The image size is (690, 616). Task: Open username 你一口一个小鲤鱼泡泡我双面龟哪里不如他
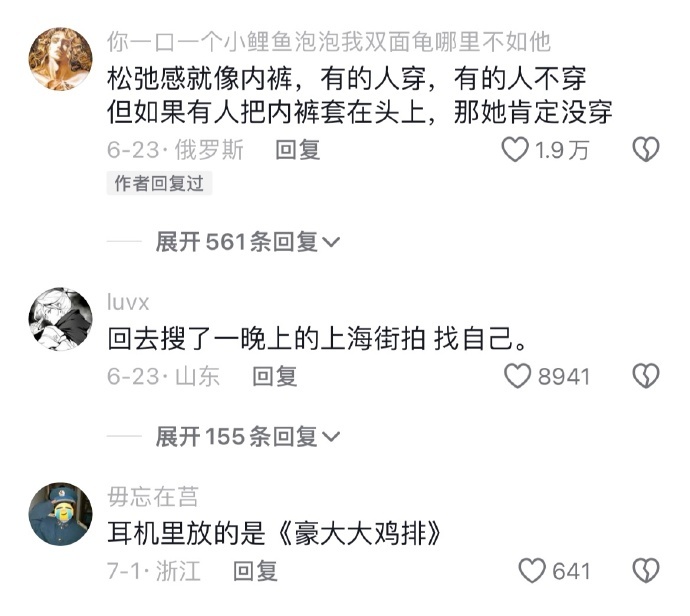329,42
